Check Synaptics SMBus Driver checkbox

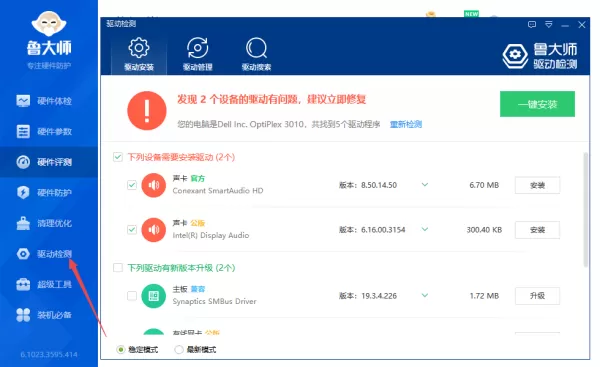(x=132, y=296)
